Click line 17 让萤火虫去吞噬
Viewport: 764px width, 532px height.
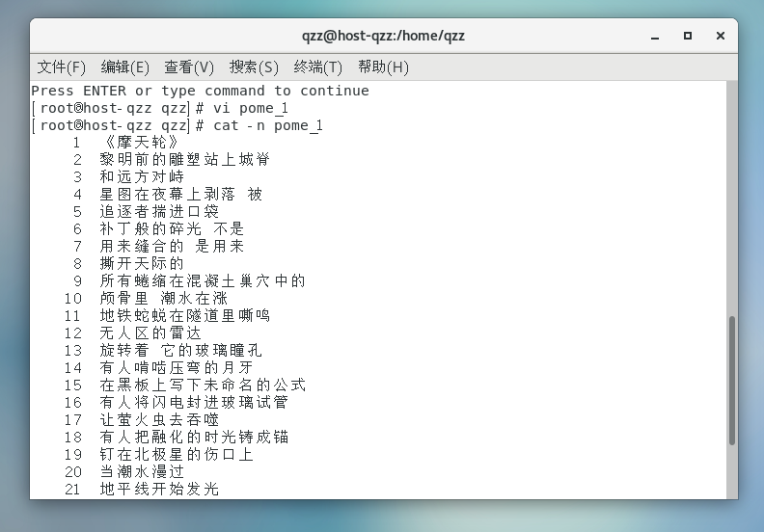159,420
